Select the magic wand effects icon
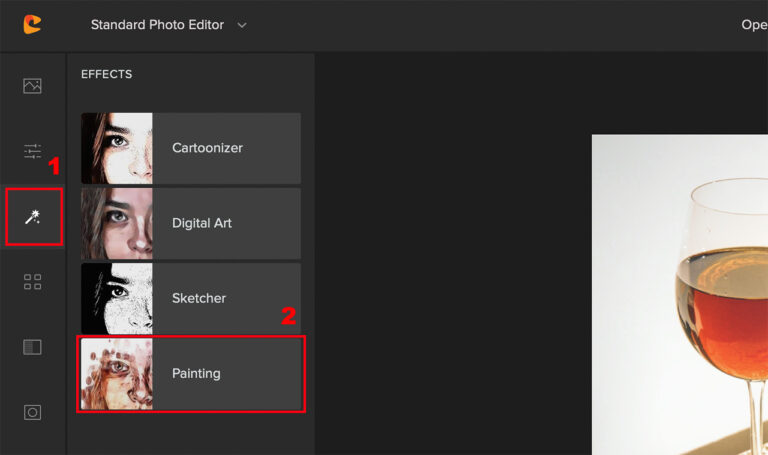 (33, 216)
